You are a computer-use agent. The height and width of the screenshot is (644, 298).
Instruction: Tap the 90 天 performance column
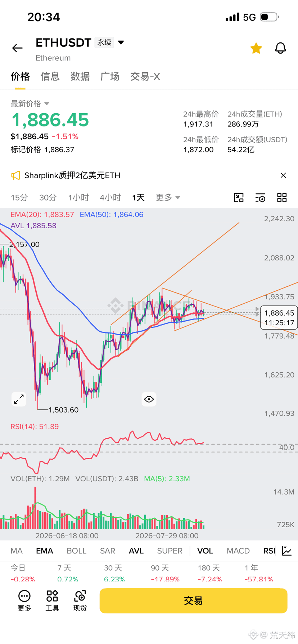tap(165, 574)
